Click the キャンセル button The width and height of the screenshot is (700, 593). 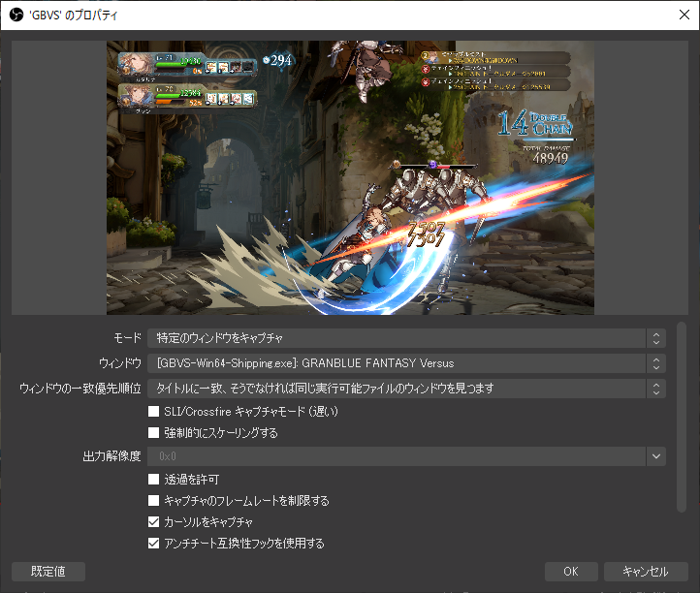pos(646,572)
